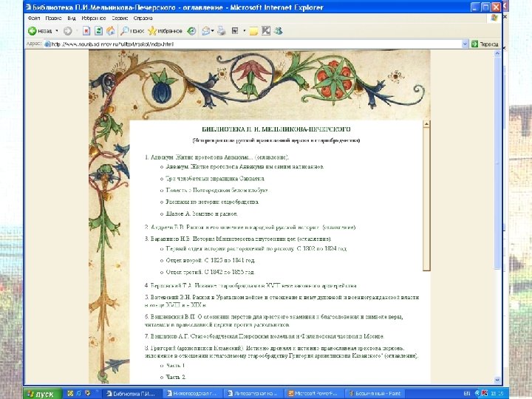Open Search (Поиск) in the toolbar

132,31
